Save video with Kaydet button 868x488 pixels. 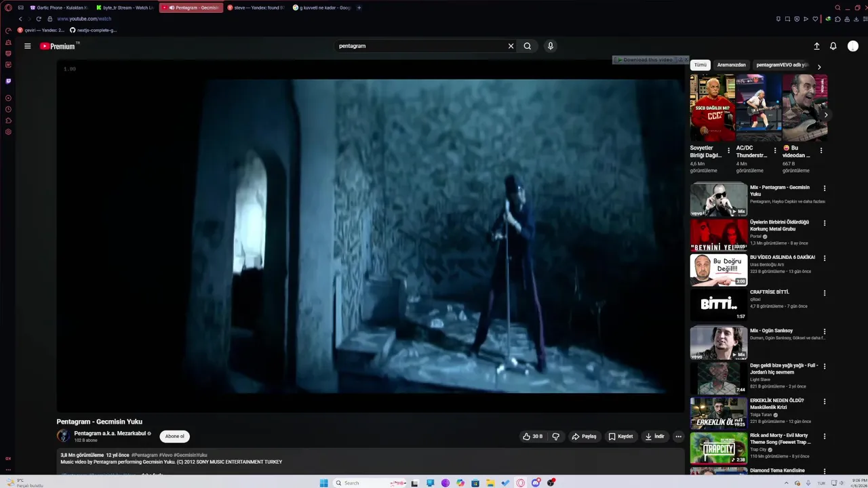click(x=620, y=436)
